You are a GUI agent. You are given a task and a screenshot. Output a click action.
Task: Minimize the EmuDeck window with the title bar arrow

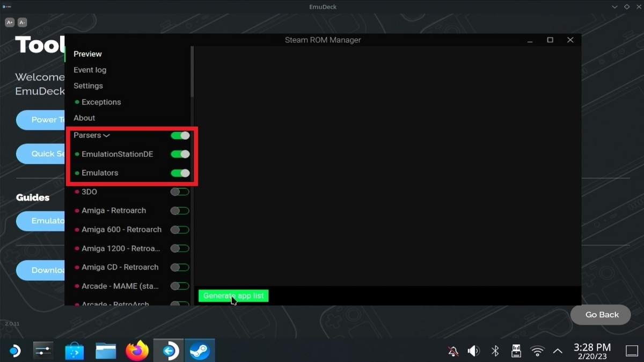coord(615,6)
